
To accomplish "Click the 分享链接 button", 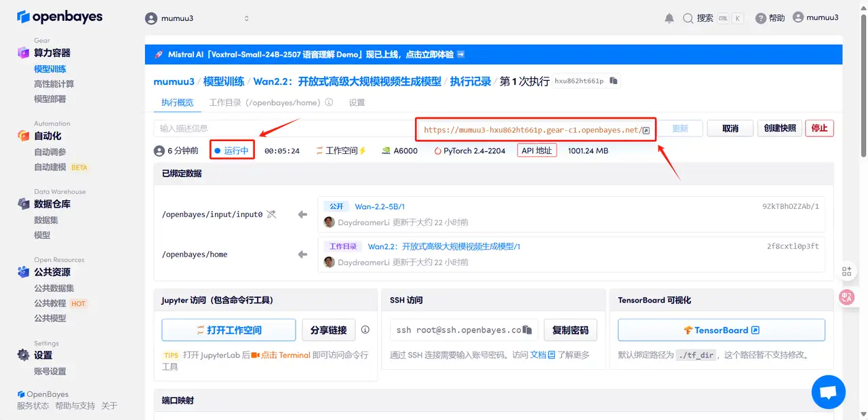I will click(x=329, y=330).
